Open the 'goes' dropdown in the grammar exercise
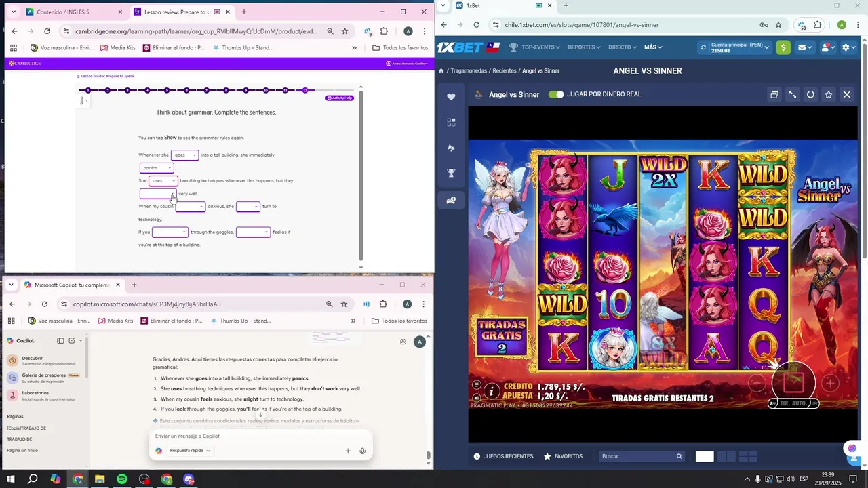The image size is (868, 488). [x=184, y=155]
